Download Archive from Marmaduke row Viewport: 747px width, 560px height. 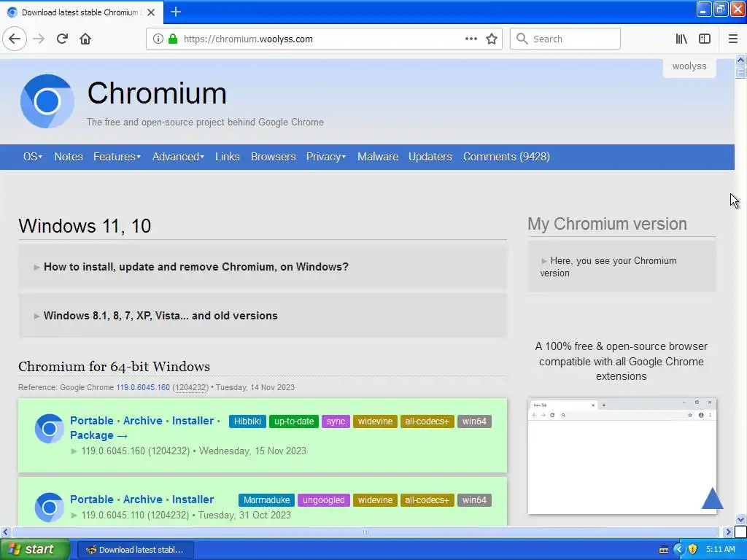(143, 499)
